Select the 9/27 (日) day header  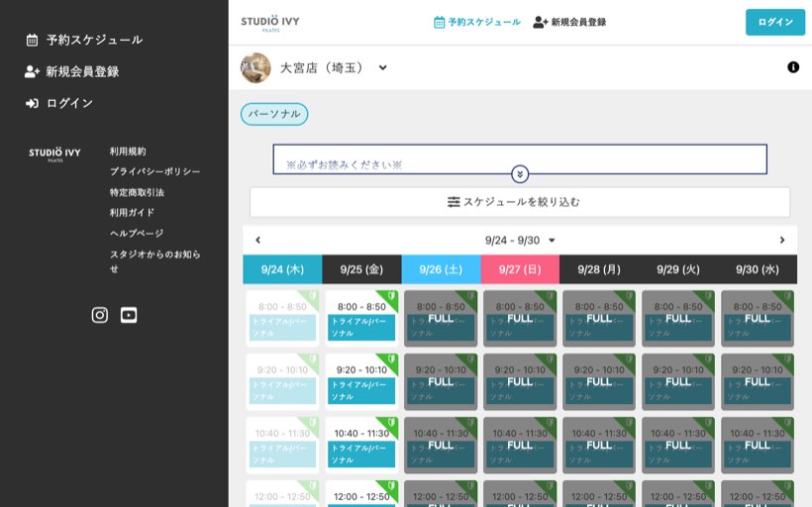(x=520, y=269)
